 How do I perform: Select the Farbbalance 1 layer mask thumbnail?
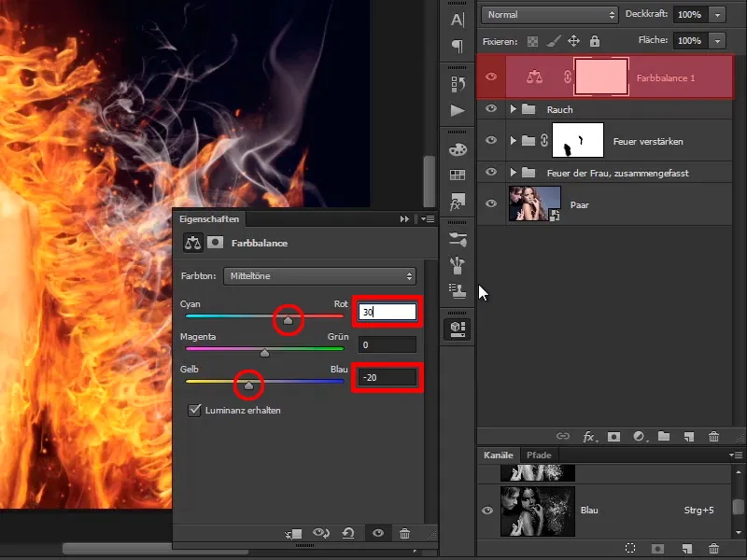pos(601,77)
